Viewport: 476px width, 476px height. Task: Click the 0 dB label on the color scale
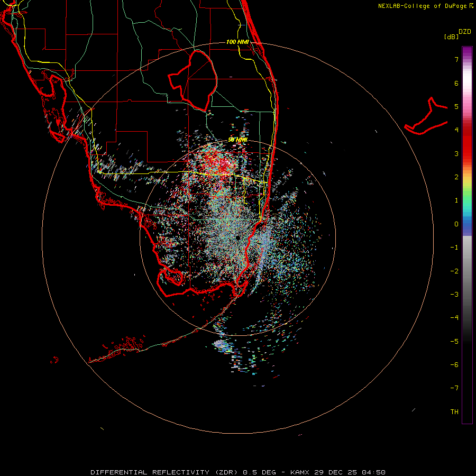(x=456, y=224)
